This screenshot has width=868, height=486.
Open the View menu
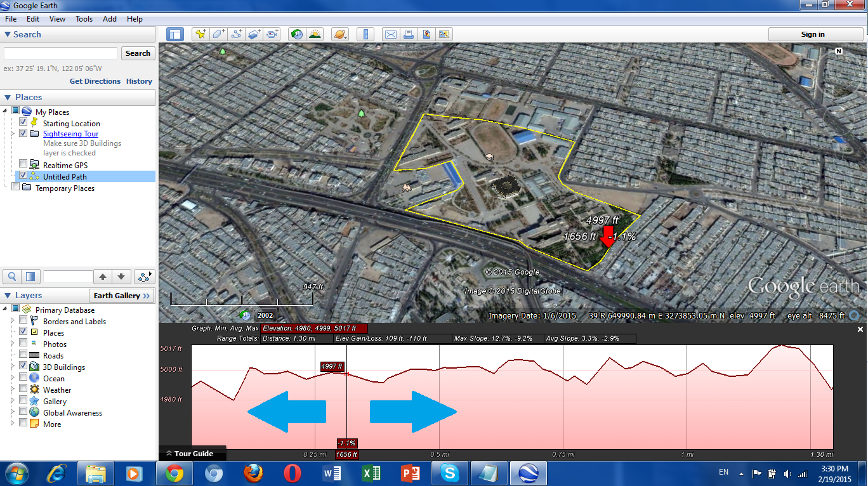point(57,19)
